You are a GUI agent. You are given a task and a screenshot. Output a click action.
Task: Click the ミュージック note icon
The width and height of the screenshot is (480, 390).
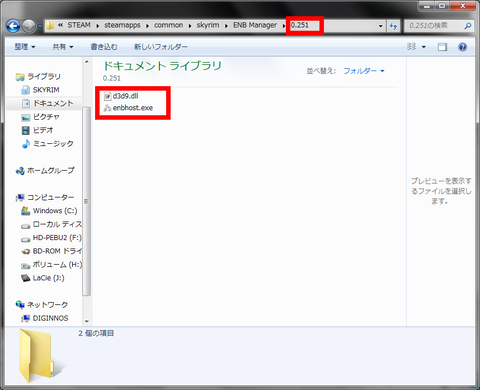[26, 144]
